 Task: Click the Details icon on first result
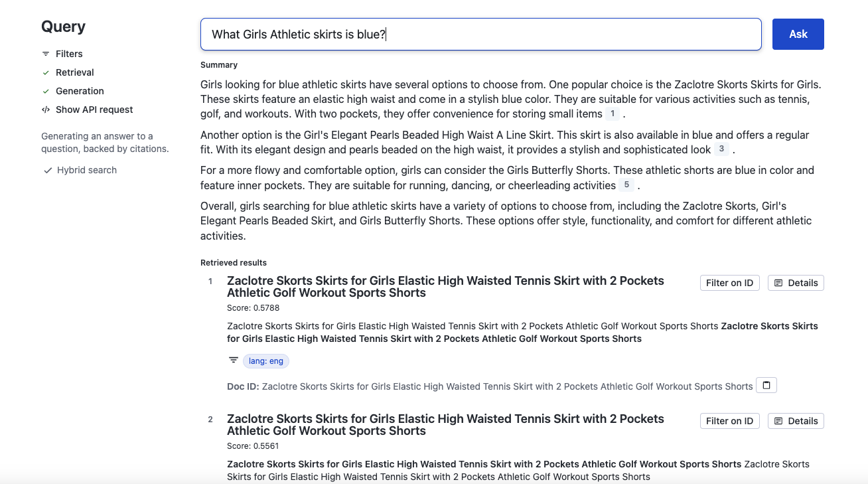(x=778, y=283)
